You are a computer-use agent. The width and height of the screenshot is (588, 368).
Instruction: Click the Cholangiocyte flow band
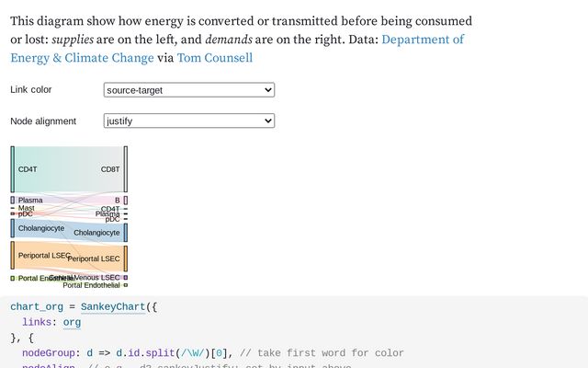pos(69,230)
